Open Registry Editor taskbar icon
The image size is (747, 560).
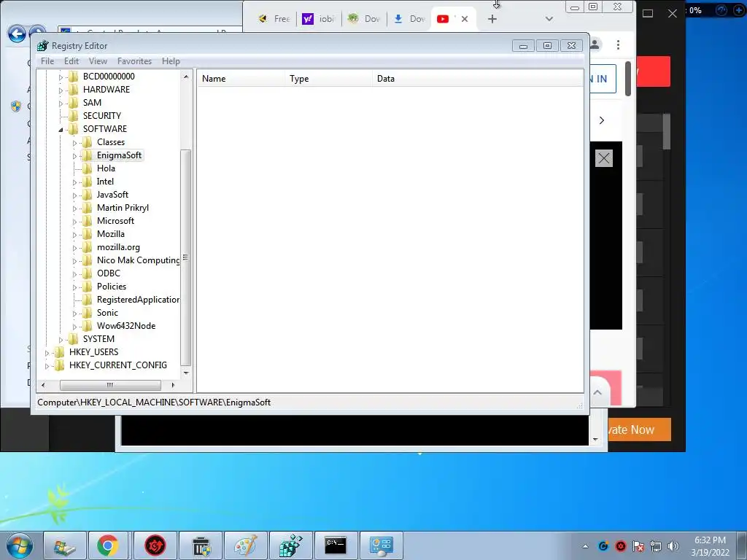coord(290,545)
